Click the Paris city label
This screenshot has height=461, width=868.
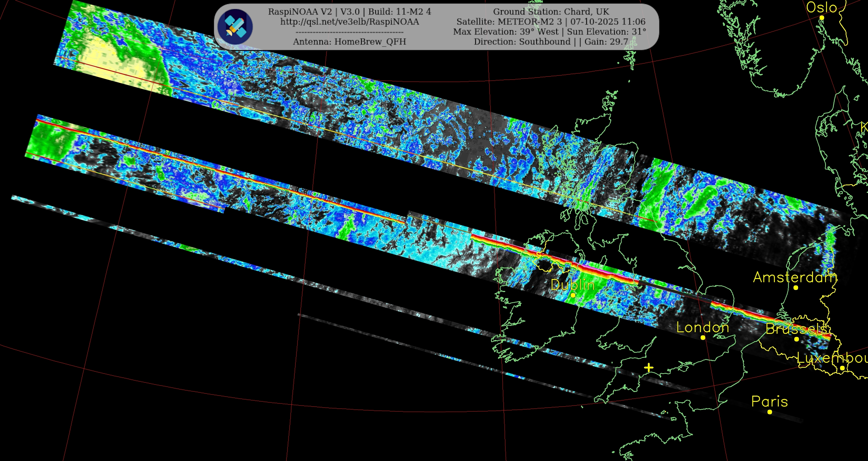(x=770, y=401)
